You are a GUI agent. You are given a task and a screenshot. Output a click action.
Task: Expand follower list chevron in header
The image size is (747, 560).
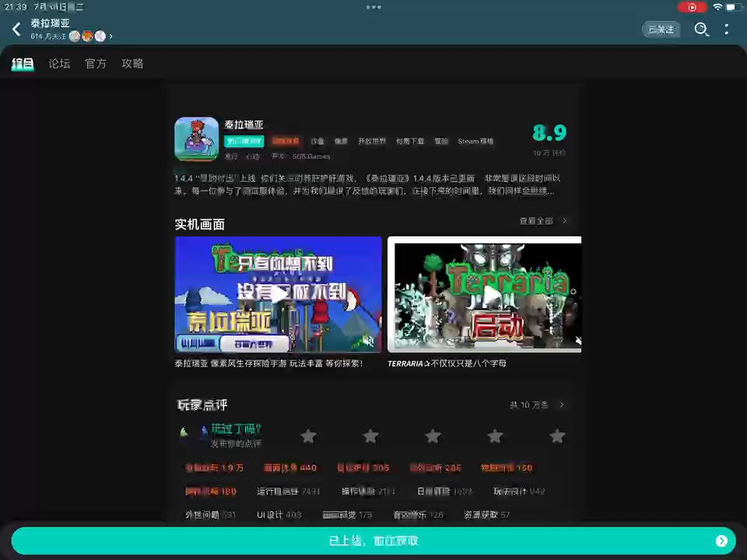[x=110, y=37]
